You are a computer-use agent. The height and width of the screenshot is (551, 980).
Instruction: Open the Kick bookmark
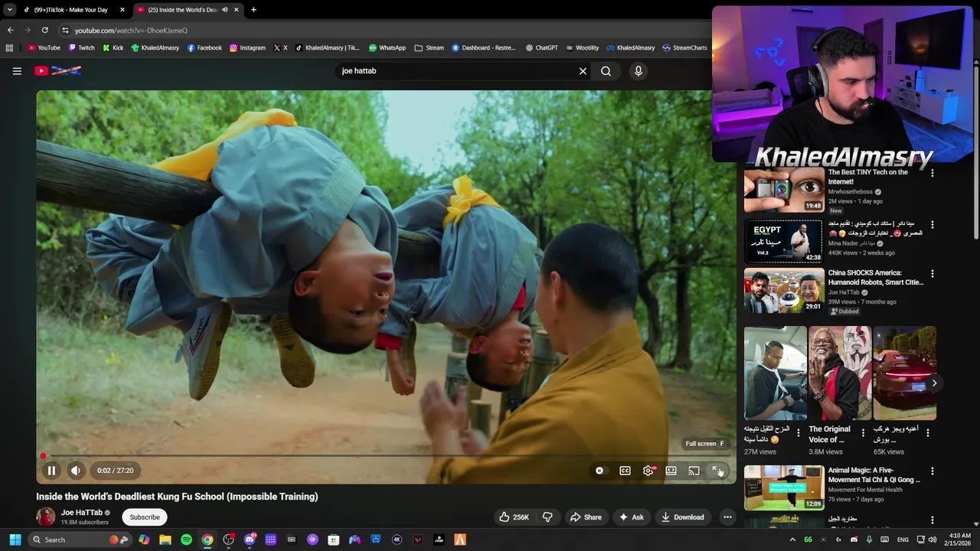coord(113,47)
